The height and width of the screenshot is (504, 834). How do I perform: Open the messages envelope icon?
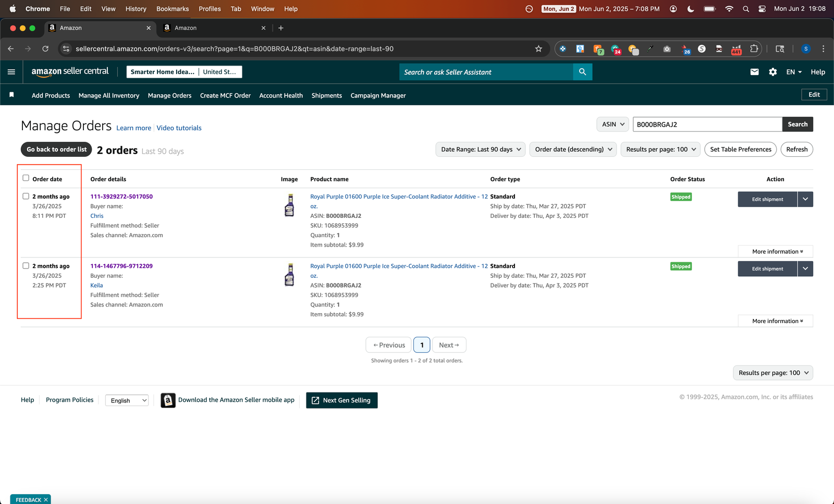coord(754,72)
